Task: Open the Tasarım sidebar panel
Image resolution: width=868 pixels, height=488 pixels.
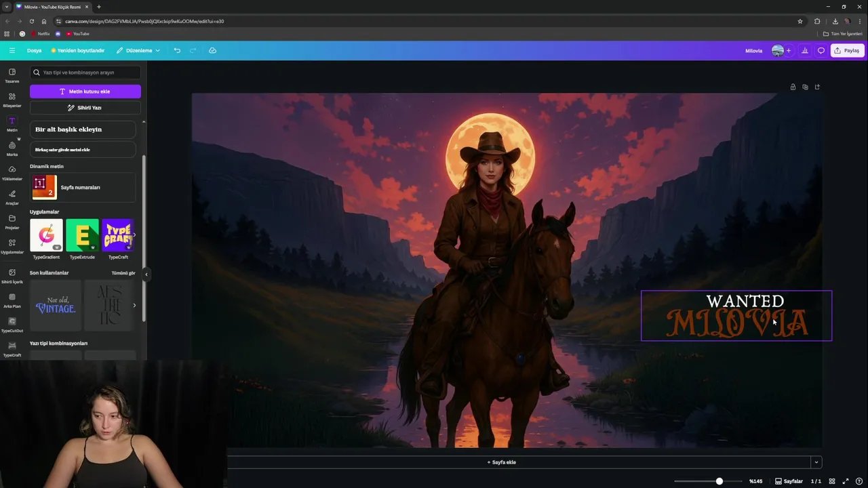Action: tap(12, 75)
